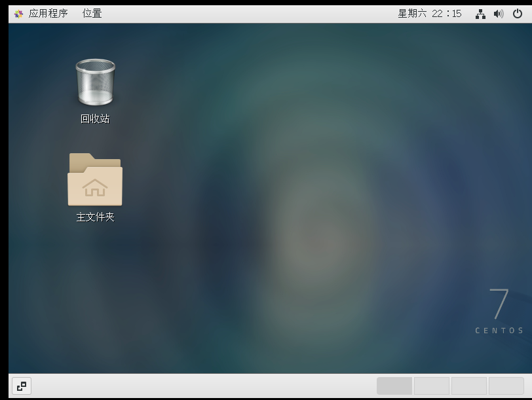Click the volume speaker icon
The width and height of the screenshot is (532, 400).
499,14
